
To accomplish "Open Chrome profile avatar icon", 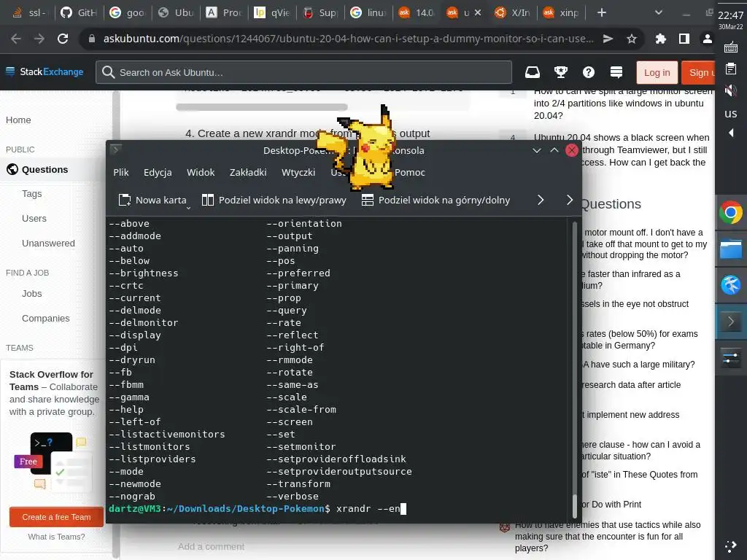I will pyautogui.click(x=708, y=39).
